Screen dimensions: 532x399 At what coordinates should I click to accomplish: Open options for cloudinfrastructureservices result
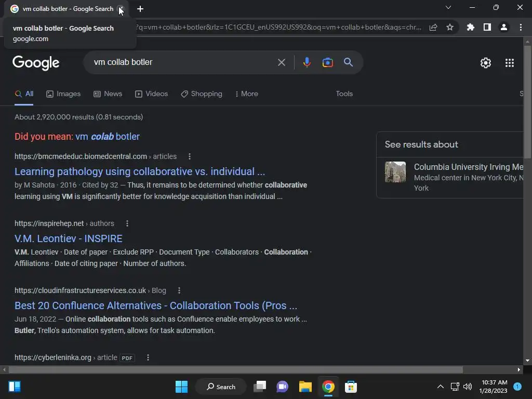coord(179,290)
